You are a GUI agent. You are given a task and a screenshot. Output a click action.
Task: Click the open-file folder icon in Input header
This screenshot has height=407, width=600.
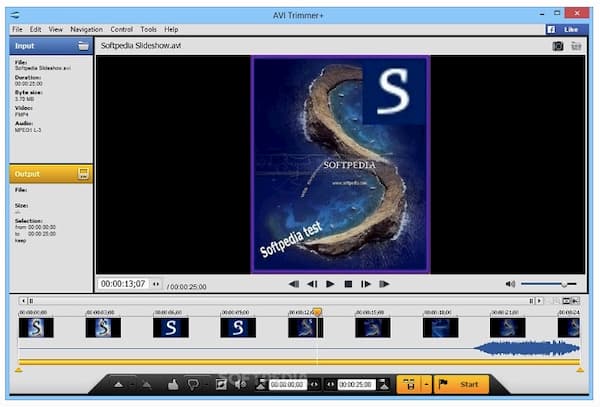[83, 46]
